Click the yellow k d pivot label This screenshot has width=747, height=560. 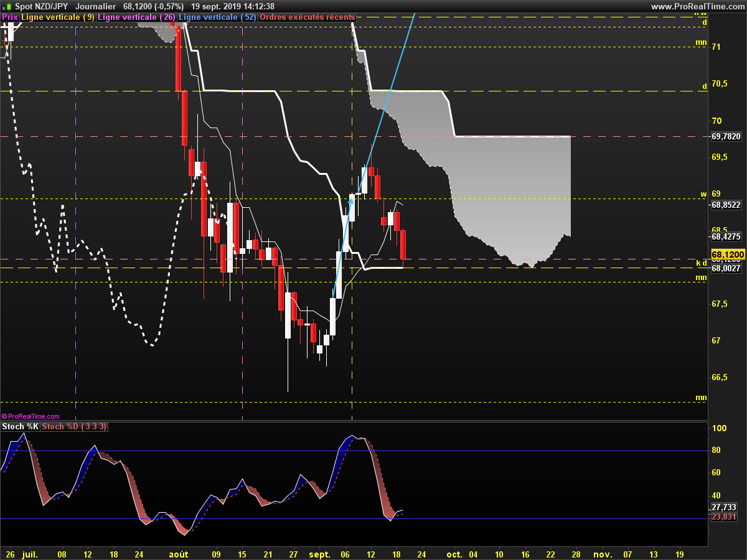point(701,263)
